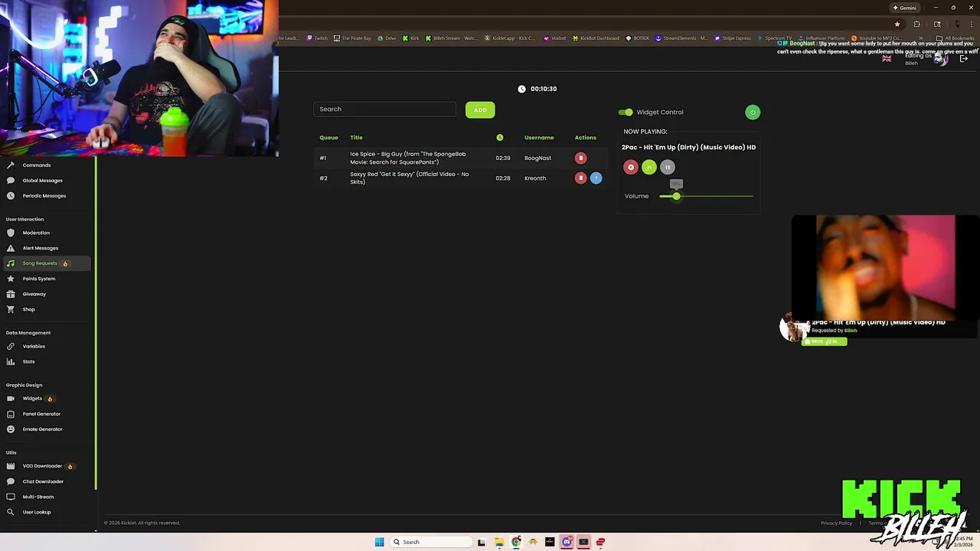The height and width of the screenshot is (551, 980).
Task: Open the All Bookmarks folder
Action: tap(955, 38)
